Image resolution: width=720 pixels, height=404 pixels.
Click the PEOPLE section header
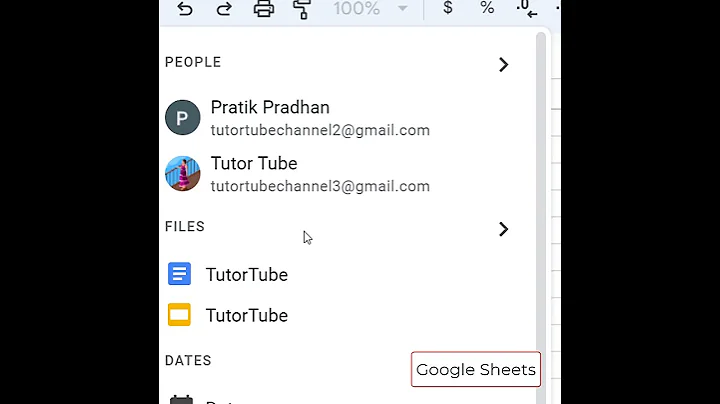[193, 62]
